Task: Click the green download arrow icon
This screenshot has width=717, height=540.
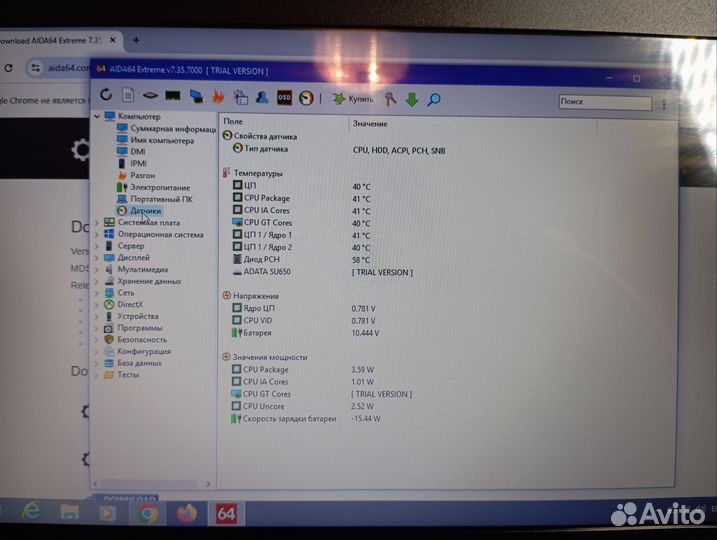Action: pyautogui.click(x=412, y=99)
